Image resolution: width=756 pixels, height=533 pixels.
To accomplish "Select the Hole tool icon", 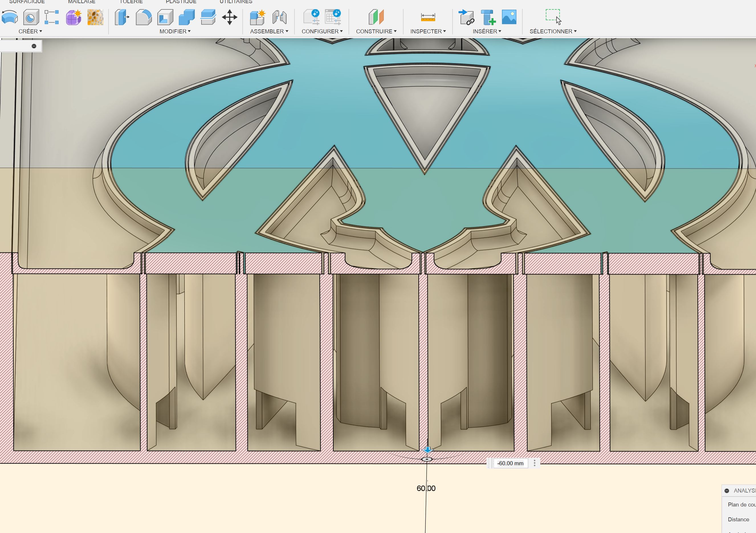I will pyautogui.click(x=31, y=17).
